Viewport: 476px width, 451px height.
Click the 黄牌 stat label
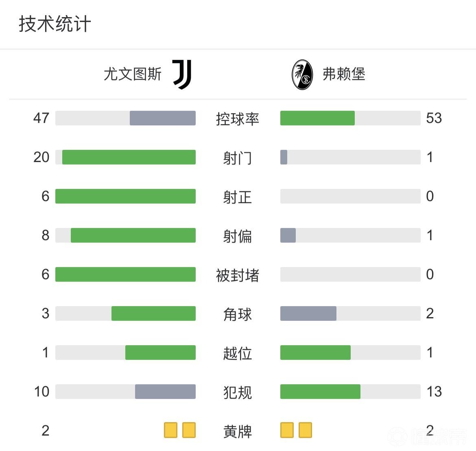pyautogui.click(x=238, y=431)
